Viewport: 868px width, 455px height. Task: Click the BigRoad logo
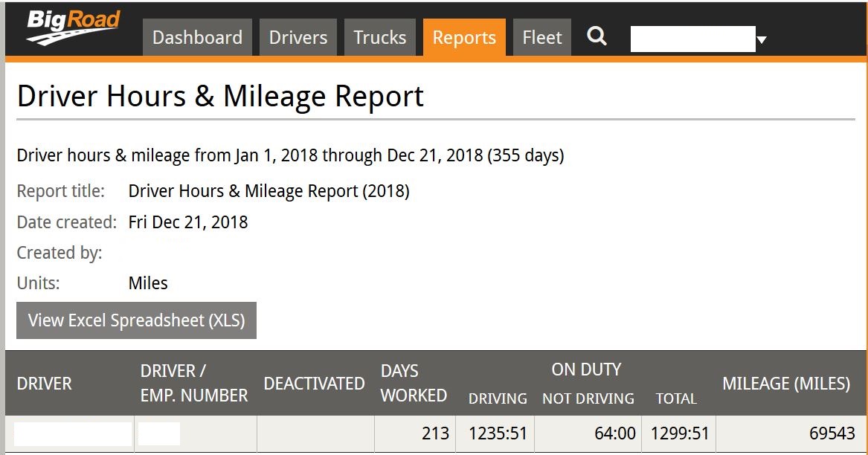[x=72, y=27]
